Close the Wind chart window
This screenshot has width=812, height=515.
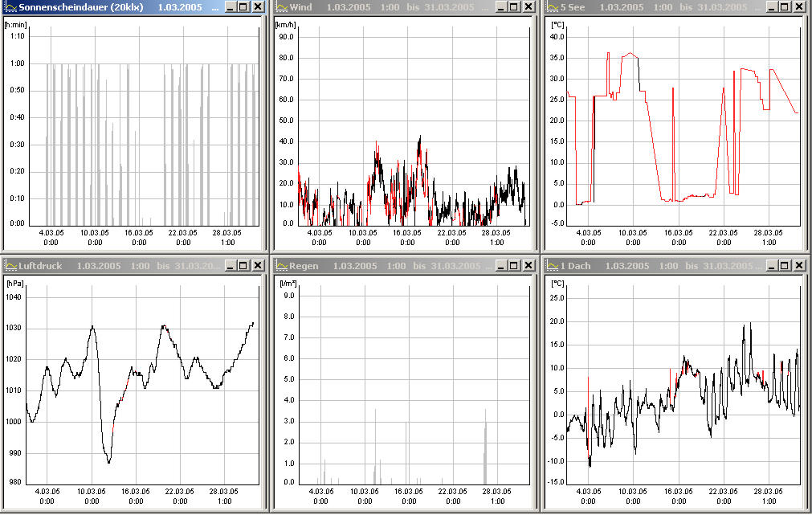point(528,7)
